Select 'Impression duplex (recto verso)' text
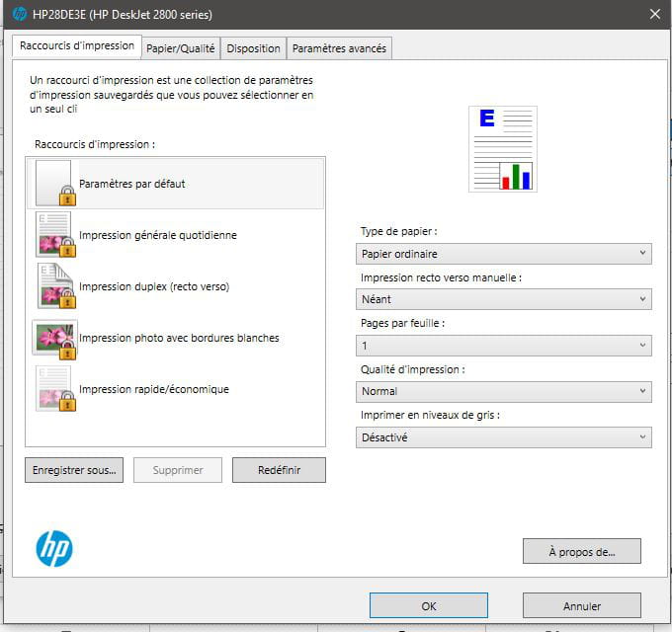This screenshot has height=632, width=672. pyautogui.click(x=154, y=286)
